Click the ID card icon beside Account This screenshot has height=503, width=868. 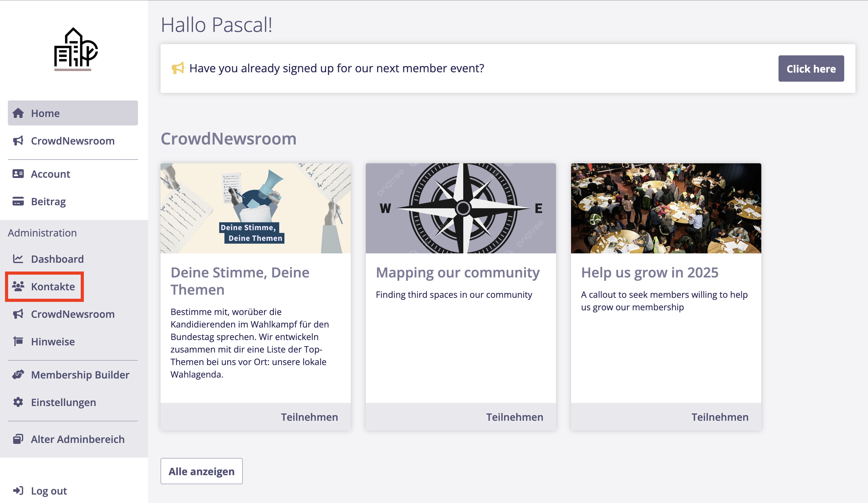coord(18,174)
